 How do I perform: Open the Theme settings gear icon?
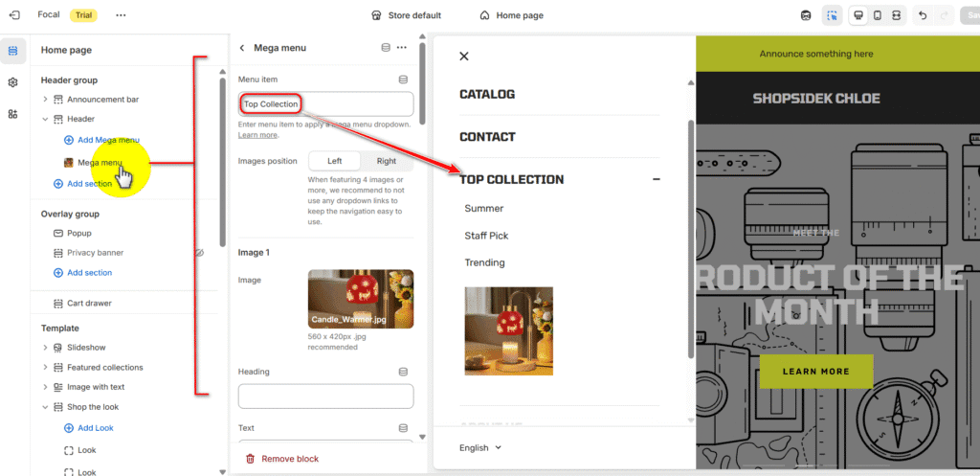tap(13, 82)
